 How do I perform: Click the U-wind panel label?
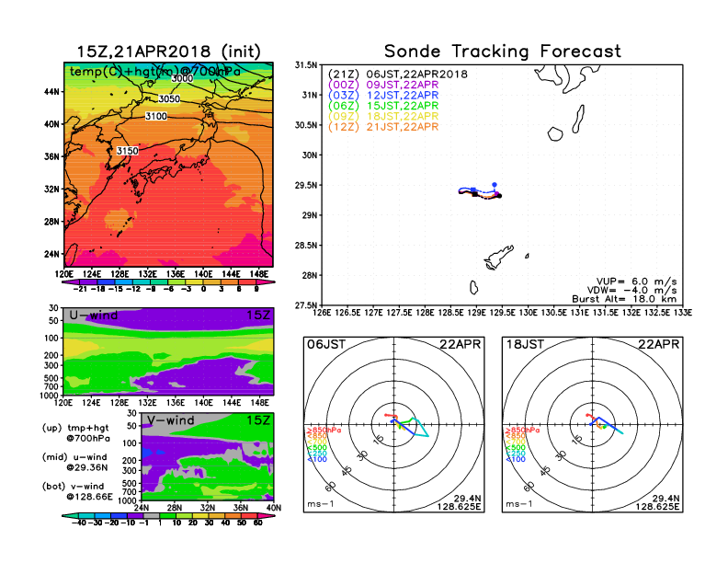(94, 316)
